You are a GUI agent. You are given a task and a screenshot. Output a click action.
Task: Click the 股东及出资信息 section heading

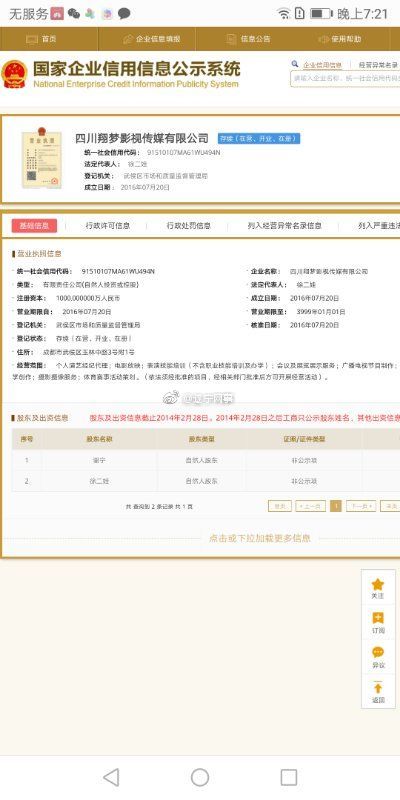40,418
